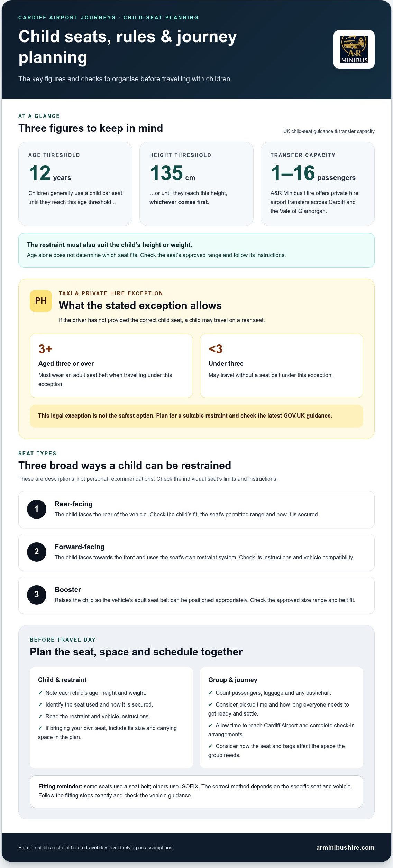Click the <3 under three symbol

(216, 349)
